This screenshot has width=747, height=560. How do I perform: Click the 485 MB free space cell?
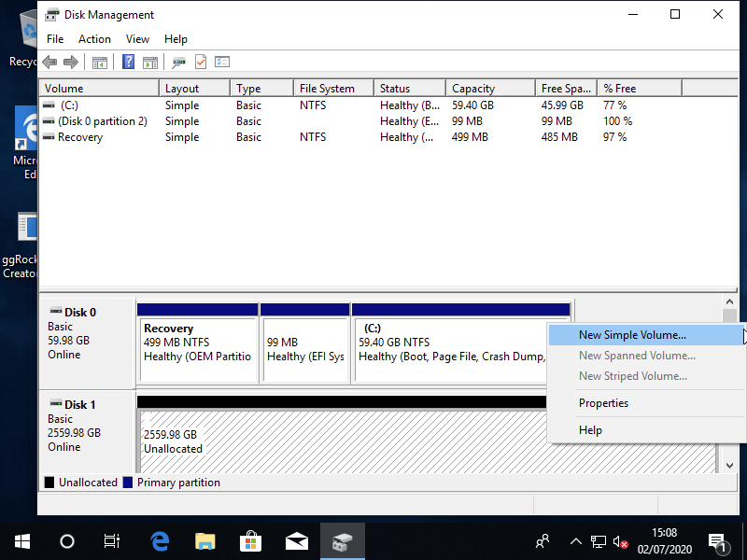559,137
